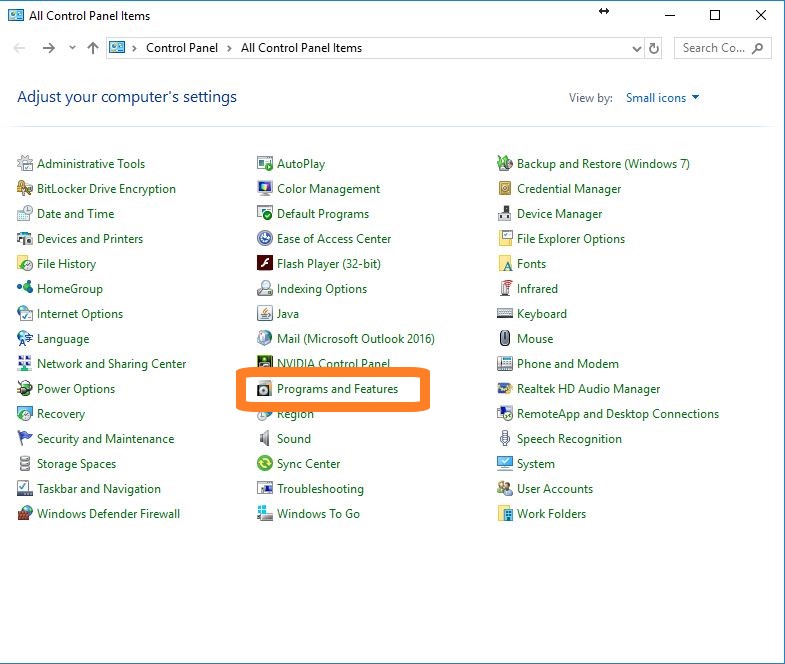Click the Java coffee cup icon
This screenshot has width=785, height=664.
[265, 313]
